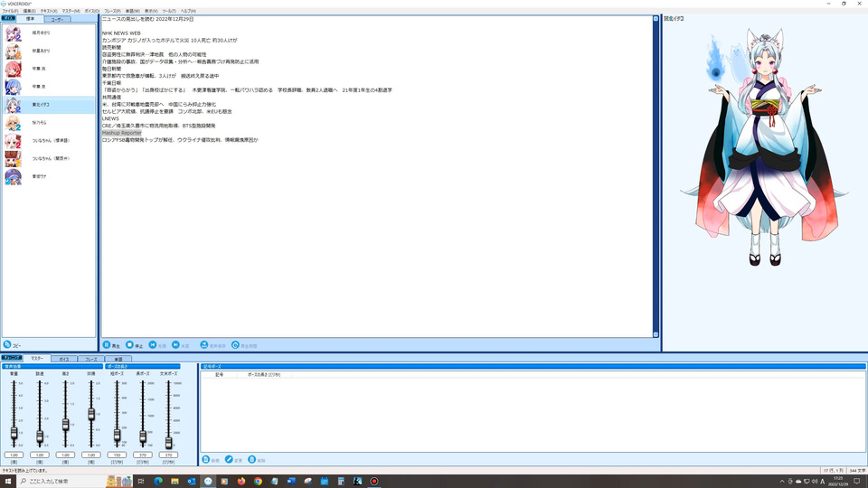
Task: Click the Mashup Reporter line in the text editor
Action: click(x=122, y=133)
